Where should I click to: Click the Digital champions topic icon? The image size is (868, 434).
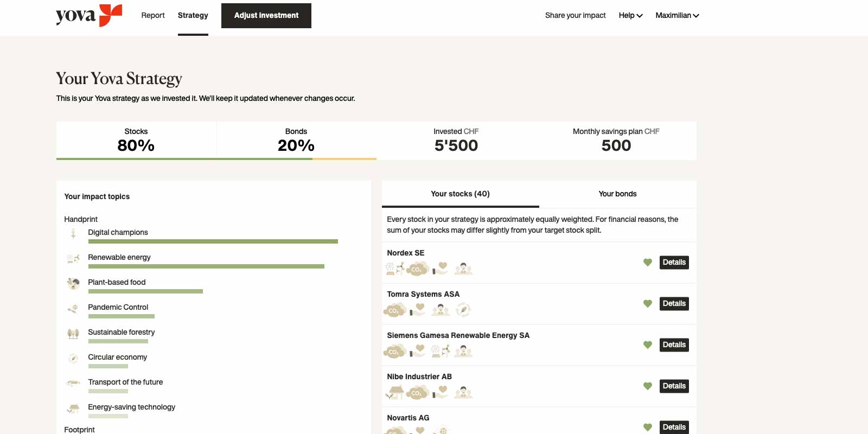tap(73, 234)
